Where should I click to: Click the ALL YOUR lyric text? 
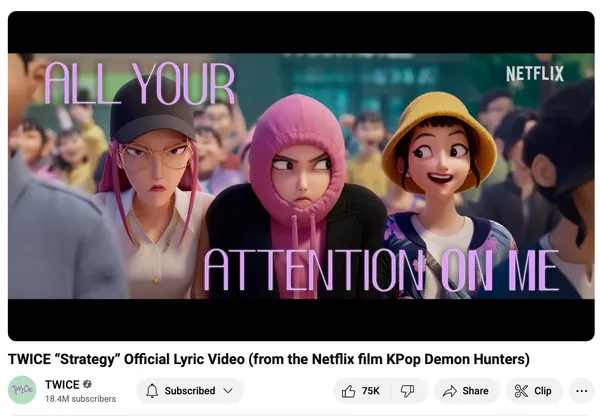tap(139, 83)
